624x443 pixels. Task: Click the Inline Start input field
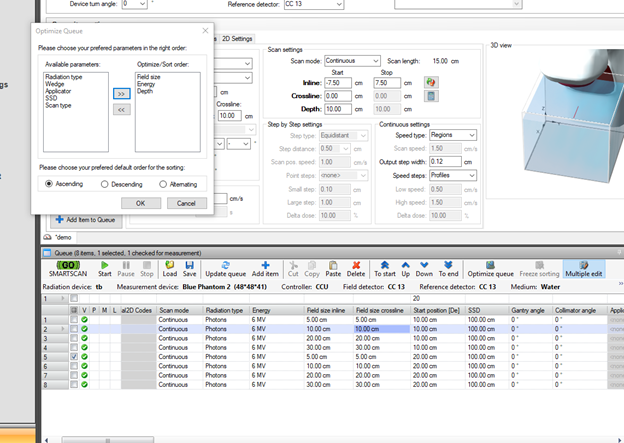pos(338,83)
